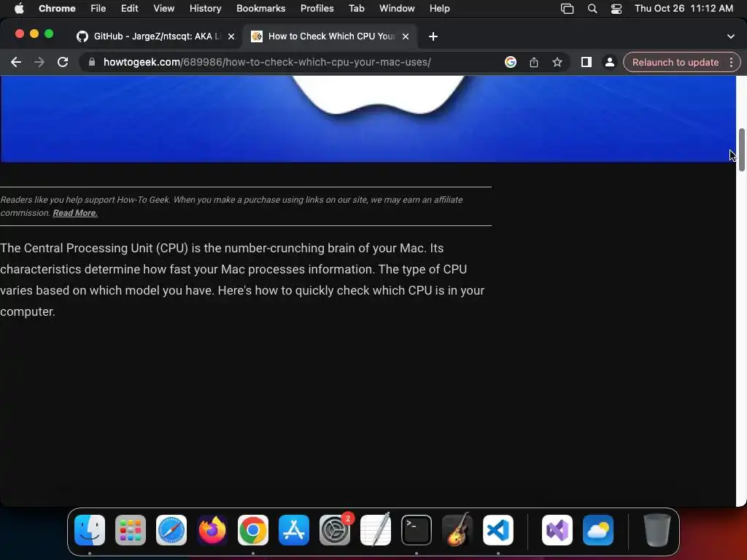Close the How to Check Which CPU tab
Screen dimensions: 747x560
tap(406, 36)
